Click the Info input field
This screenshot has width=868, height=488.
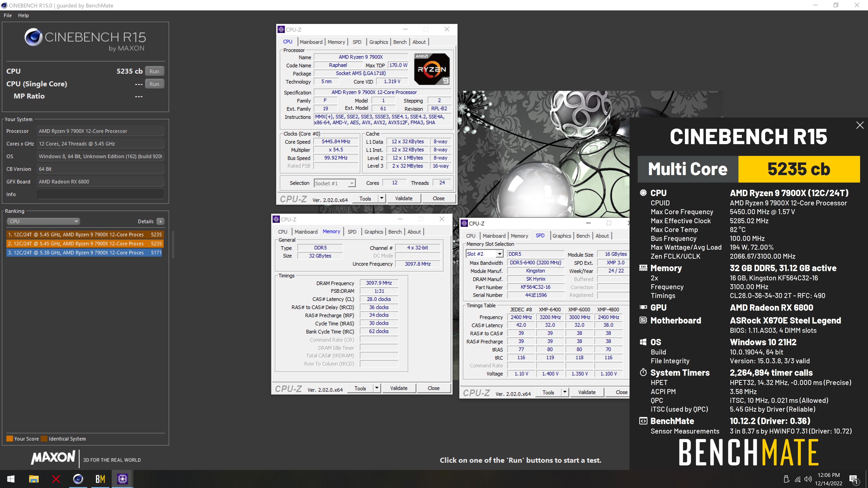[100, 194]
